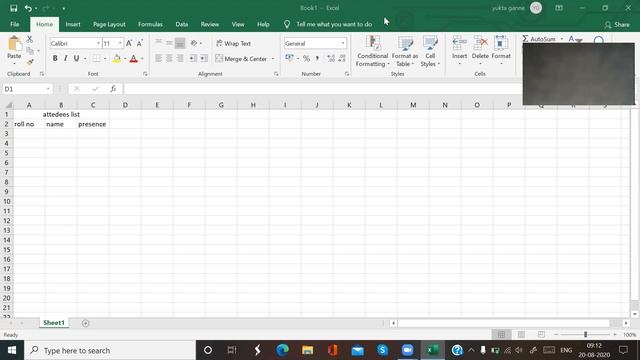Toggle Italic formatting
This screenshot has height=360, width=640.
point(65,58)
